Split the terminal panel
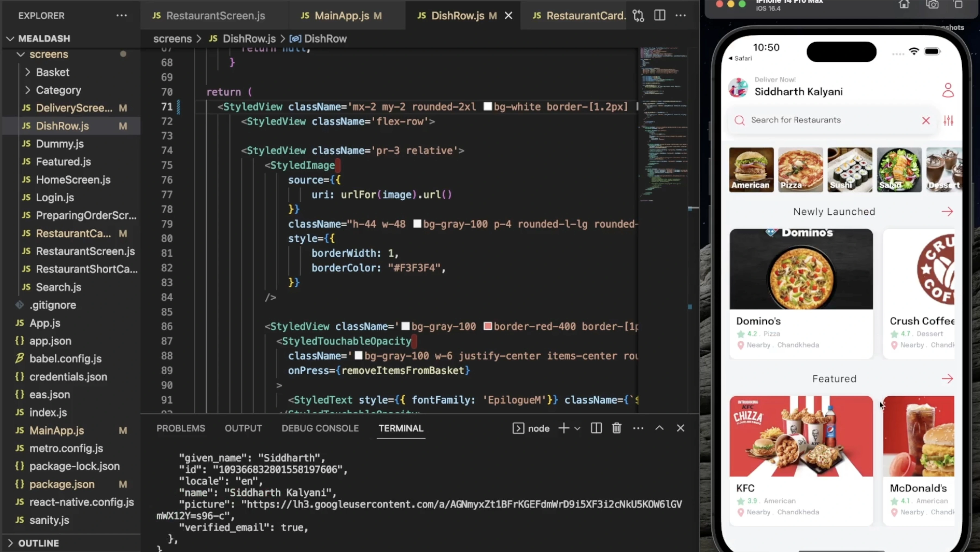Viewport: 980px width, 552px height. point(596,428)
